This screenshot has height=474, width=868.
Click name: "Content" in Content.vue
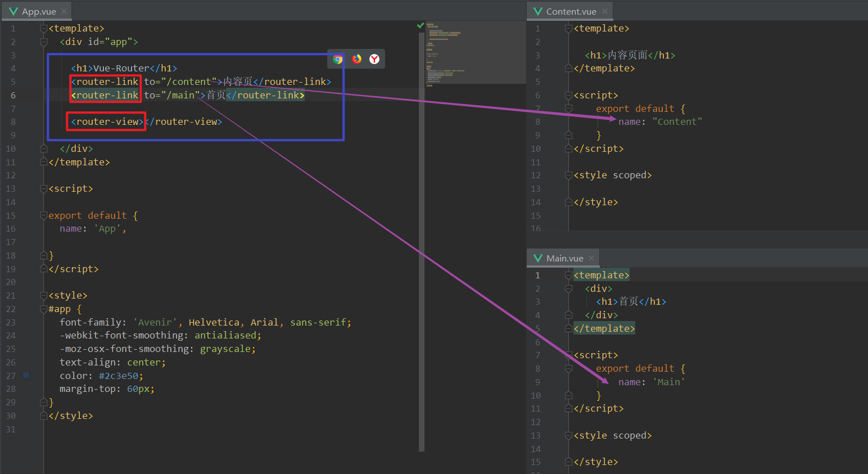point(660,121)
